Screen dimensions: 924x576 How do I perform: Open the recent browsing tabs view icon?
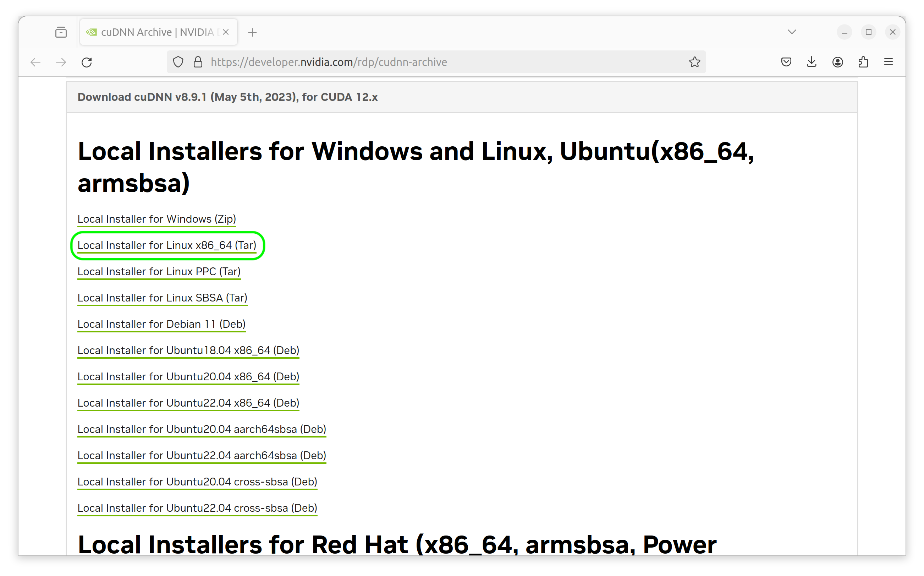click(61, 32)
